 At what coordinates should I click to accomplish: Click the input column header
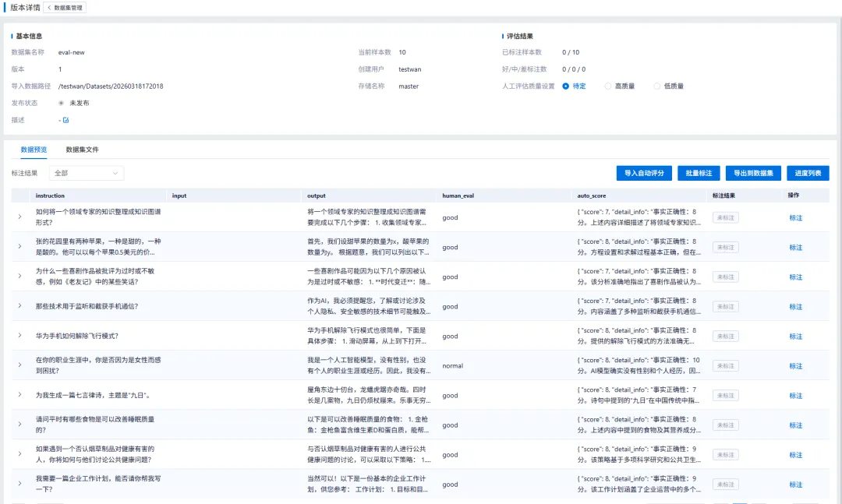click(x=179, y=196)
